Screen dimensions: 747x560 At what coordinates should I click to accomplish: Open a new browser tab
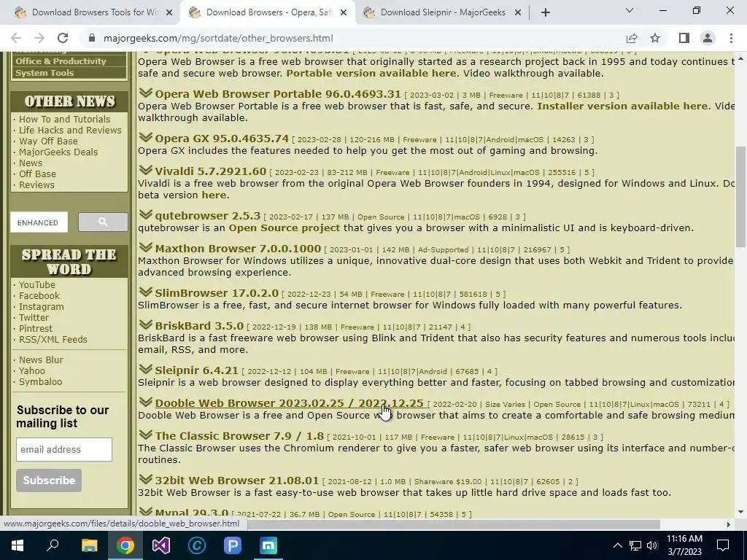pyautogui.click(x=546, y=12)
